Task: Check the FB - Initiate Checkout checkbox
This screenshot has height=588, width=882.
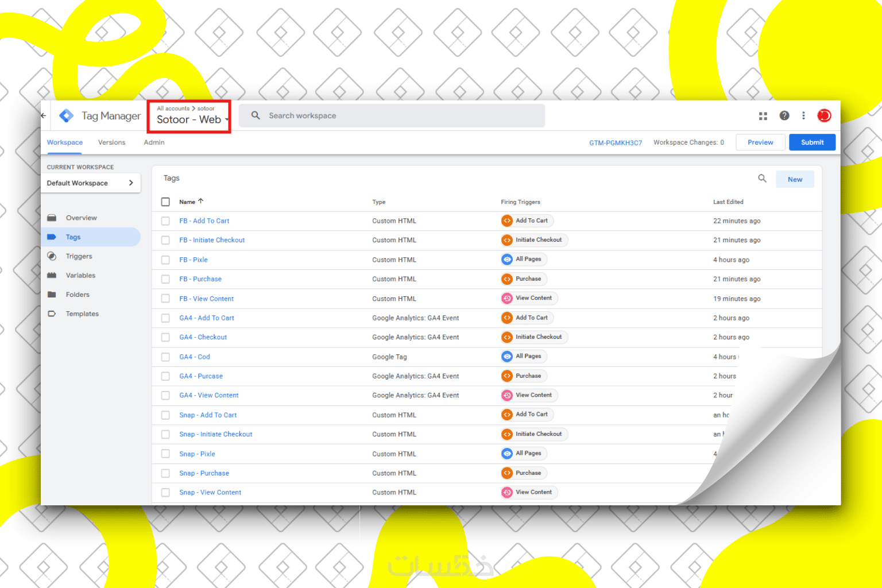Action: pos(165,240)
